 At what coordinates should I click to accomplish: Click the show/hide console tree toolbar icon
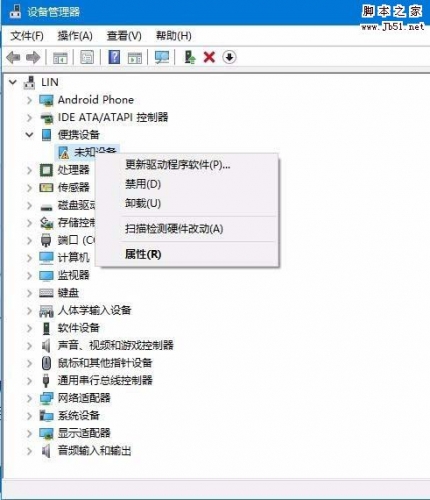pyautogui.click(x=60, y=57)
